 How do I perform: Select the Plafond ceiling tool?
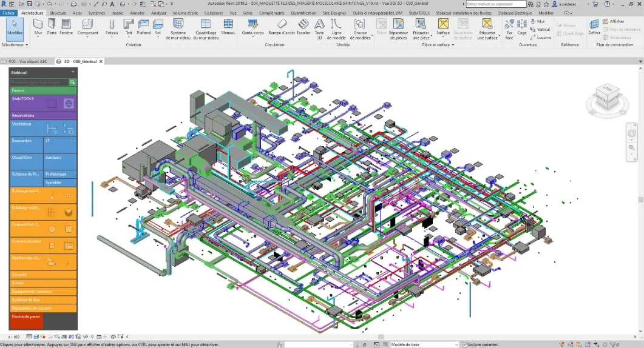pyautogui.click(x=143, y=27)
